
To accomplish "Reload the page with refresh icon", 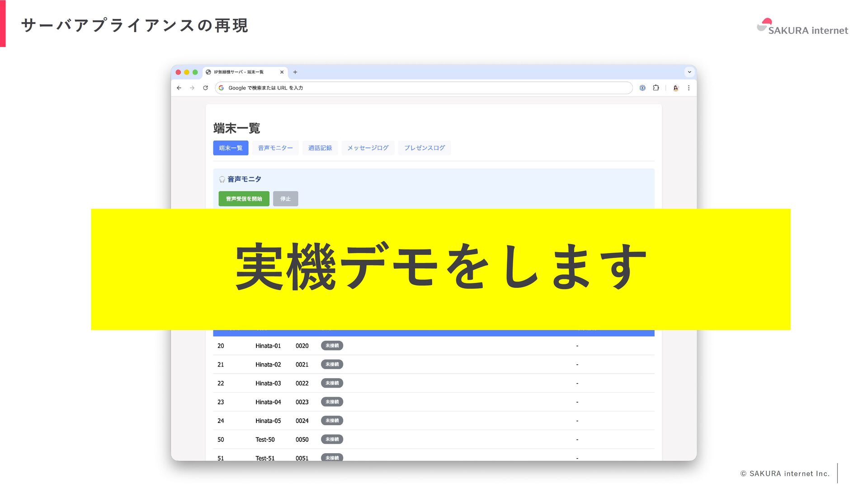I will (x=205, y=88).
